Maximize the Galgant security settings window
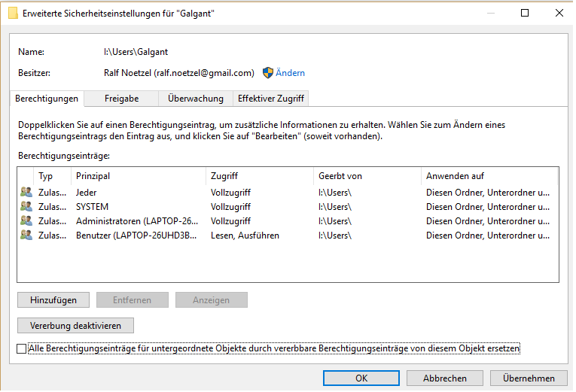 coord(525,14)
